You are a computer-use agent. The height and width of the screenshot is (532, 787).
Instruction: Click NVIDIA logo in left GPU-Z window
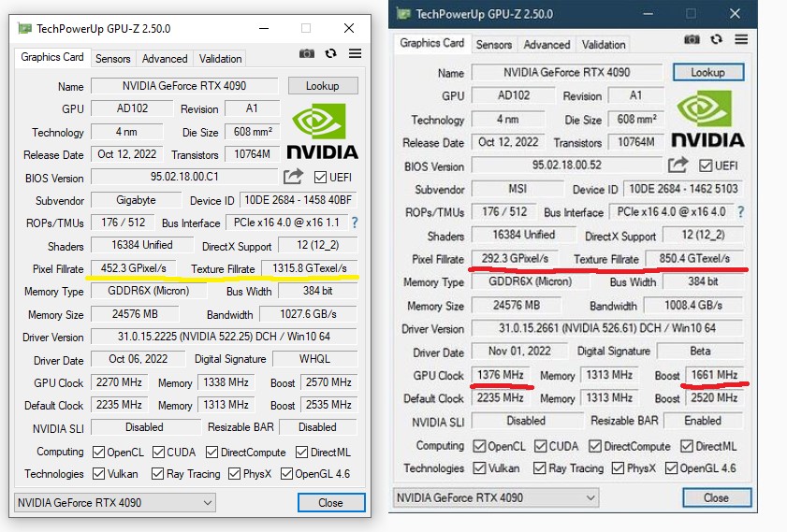tap(322, 131)
